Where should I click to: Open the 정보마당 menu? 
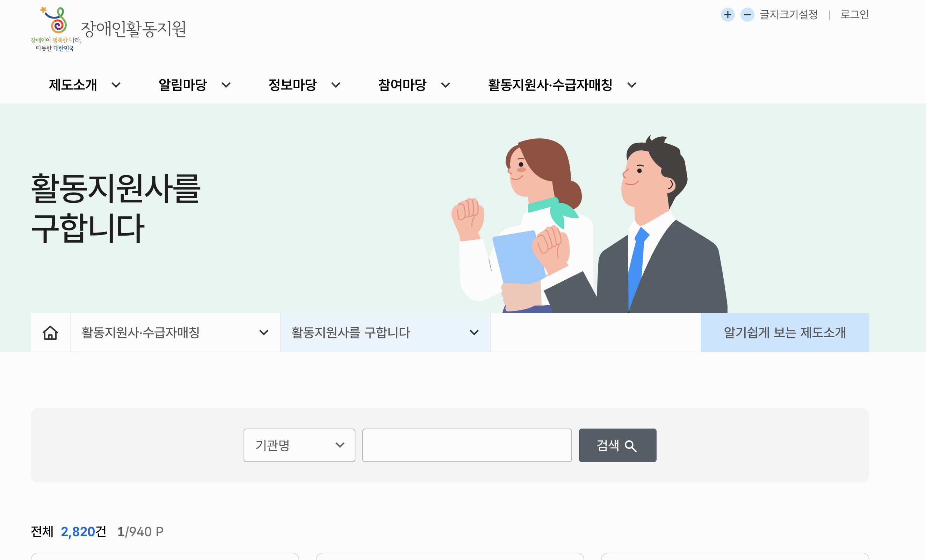click(x=294, y=85)
